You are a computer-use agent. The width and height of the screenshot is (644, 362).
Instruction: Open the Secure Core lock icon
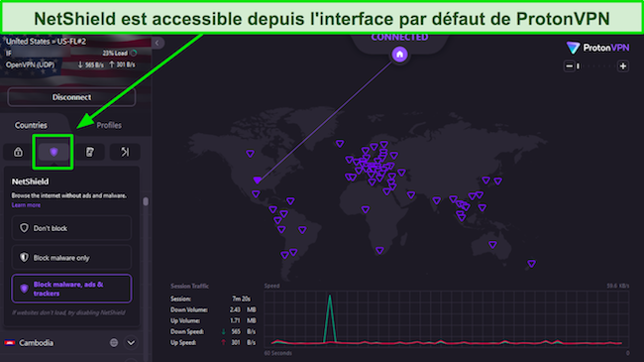pos(18,152)
